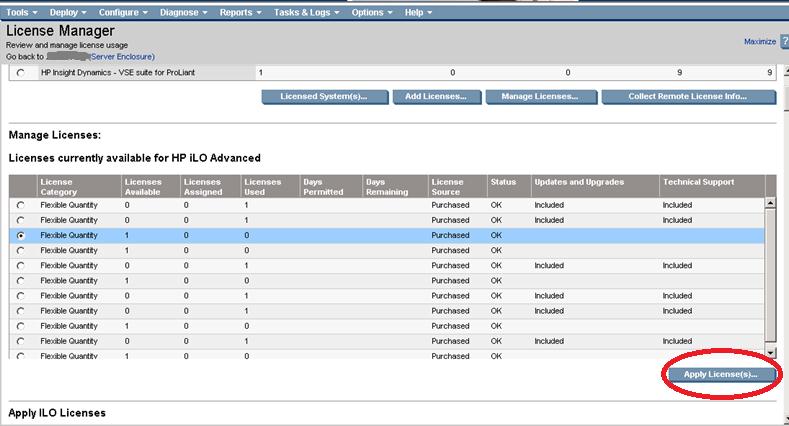789x426 pixels.
Task: Click the Apply License(s)... button
Action: (720, 375)
